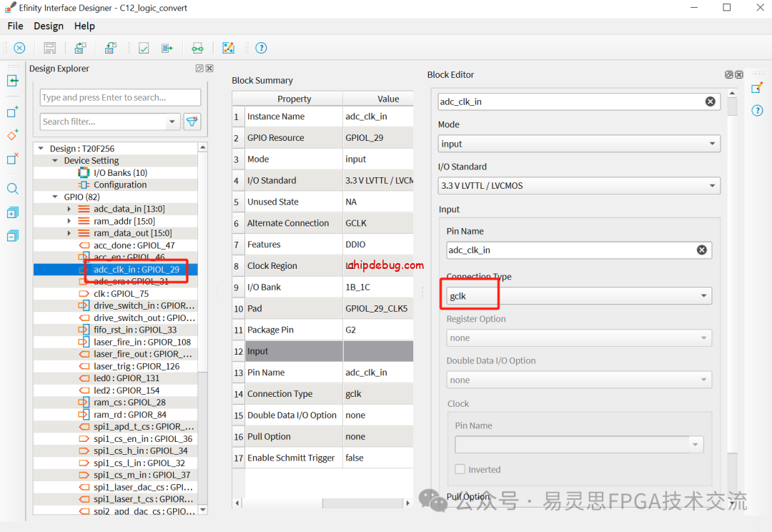Click the Design Explorer vertical scrollbar down arrow

(x=203, y=510)
